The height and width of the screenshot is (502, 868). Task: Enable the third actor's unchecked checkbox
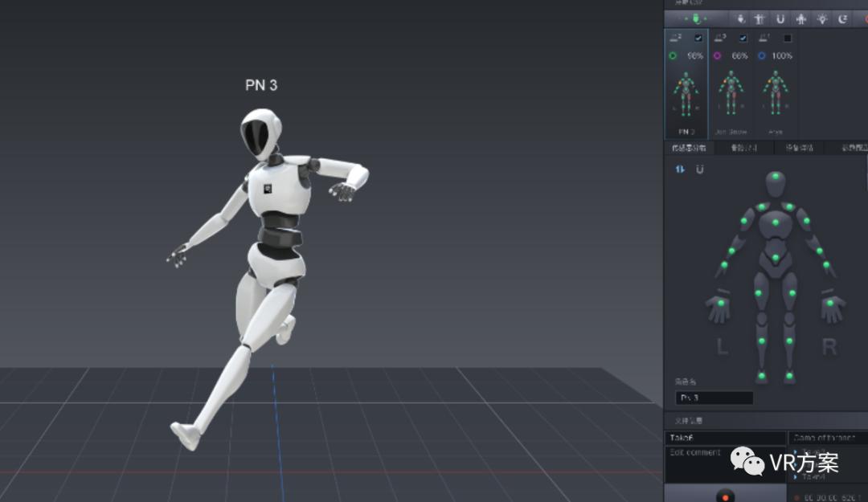[x=788, y=38]
